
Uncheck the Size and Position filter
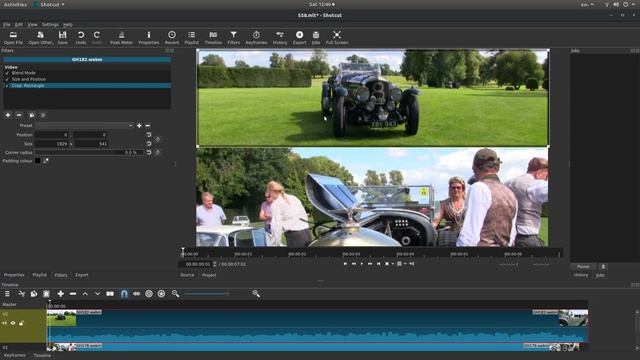(7, 79)
